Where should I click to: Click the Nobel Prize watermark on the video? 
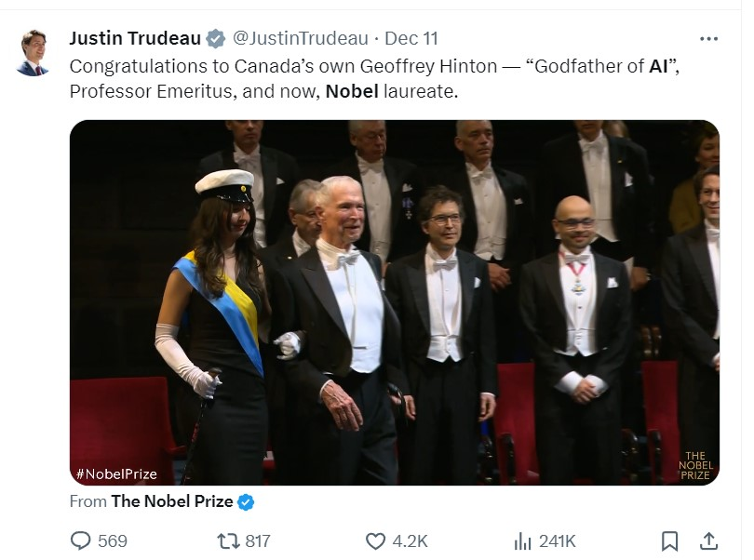(695, 465)
